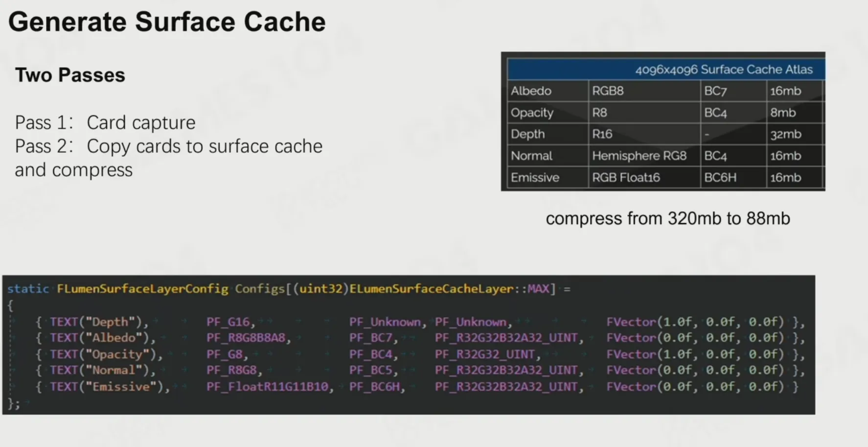Click the 'BC7' cell in the table
The image size is (868, 447).
point(733,91)
